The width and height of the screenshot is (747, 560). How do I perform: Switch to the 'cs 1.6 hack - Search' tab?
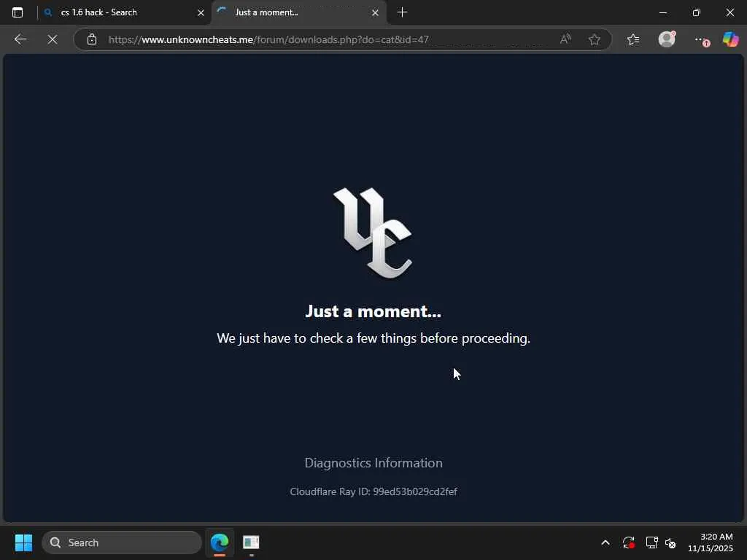click(124, 12)
